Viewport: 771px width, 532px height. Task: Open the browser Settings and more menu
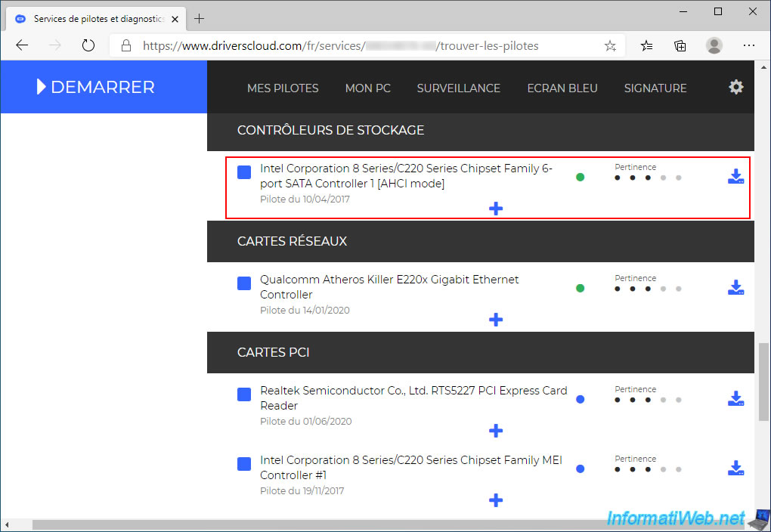click(749, 46)
